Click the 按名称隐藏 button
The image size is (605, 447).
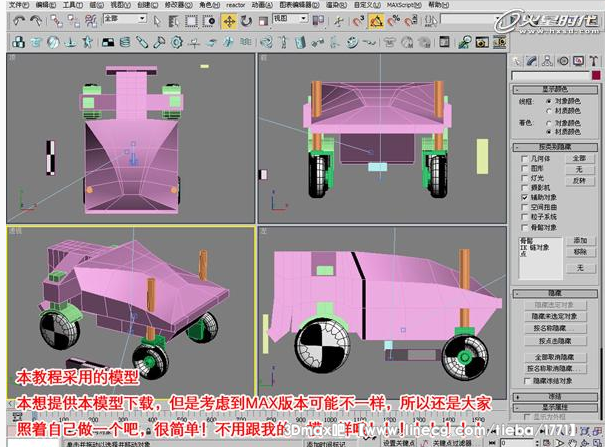pos(554,329)
